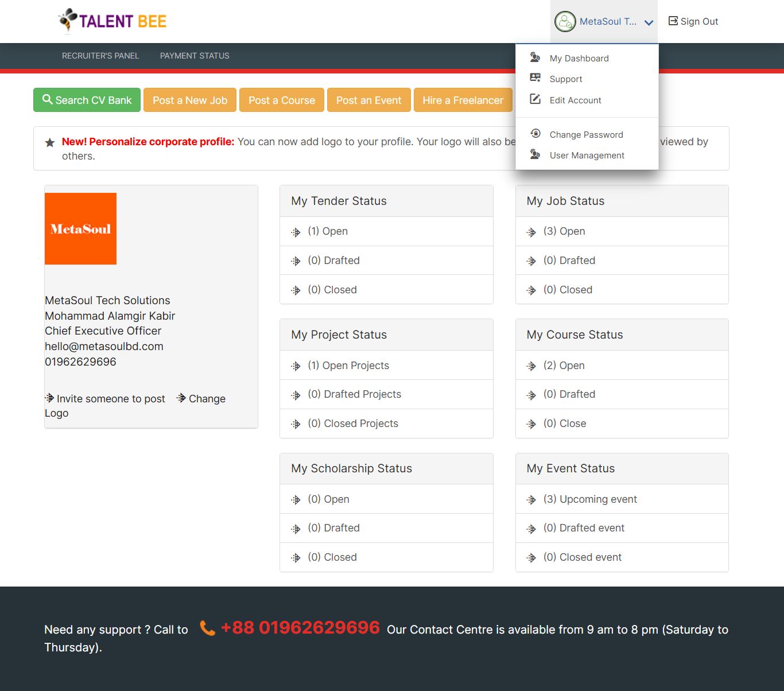Open the (1) Open tenders link
This screenshot has height=691, width=784.
point(328,231)
